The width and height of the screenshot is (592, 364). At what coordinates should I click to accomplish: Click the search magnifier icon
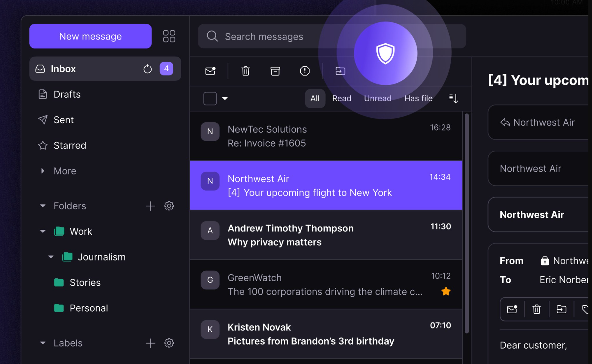pyautogui.click(x=212, y=36)
